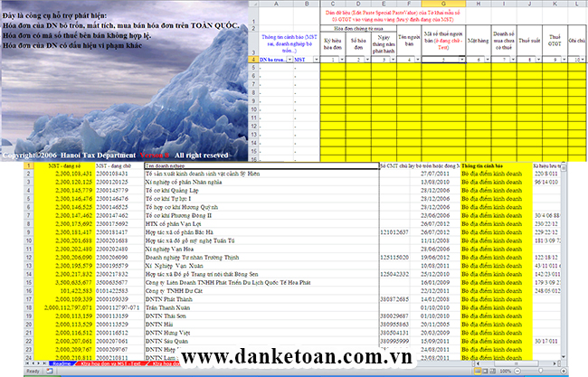The height and width of the screenshot is (377, 588).
Task: Switch to Page Layout view icon
Action: [485, 371]
